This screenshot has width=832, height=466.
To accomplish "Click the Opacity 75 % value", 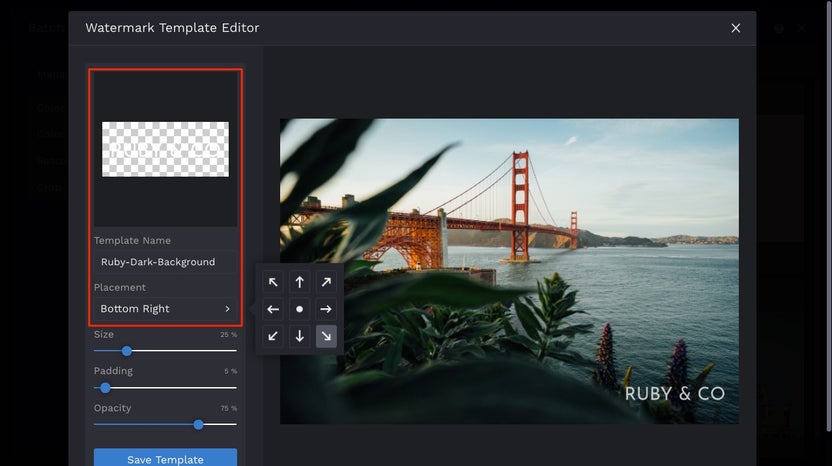I will point(229,408).
